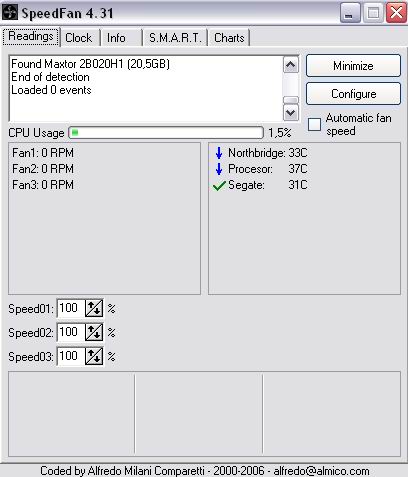Screen dimensions: 408x477
Task: Open the S.M.A.R.T. tab
Action: (175, 38)
